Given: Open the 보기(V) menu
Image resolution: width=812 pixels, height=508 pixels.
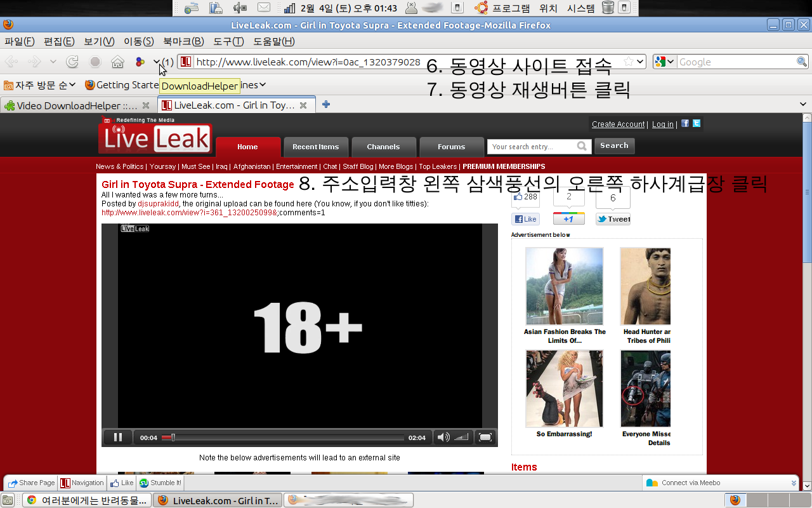Looking at the screenshot, I should (x=99, y=41).
